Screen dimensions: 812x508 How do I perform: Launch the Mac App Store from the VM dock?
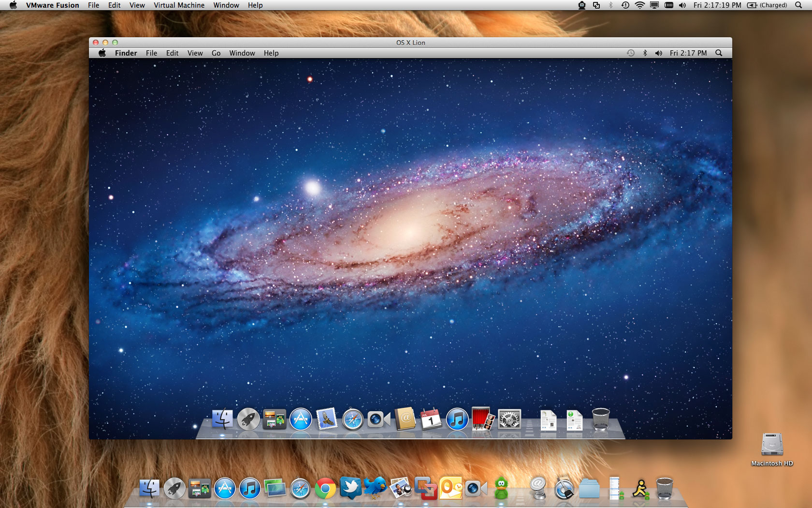[x=301, y=420]
